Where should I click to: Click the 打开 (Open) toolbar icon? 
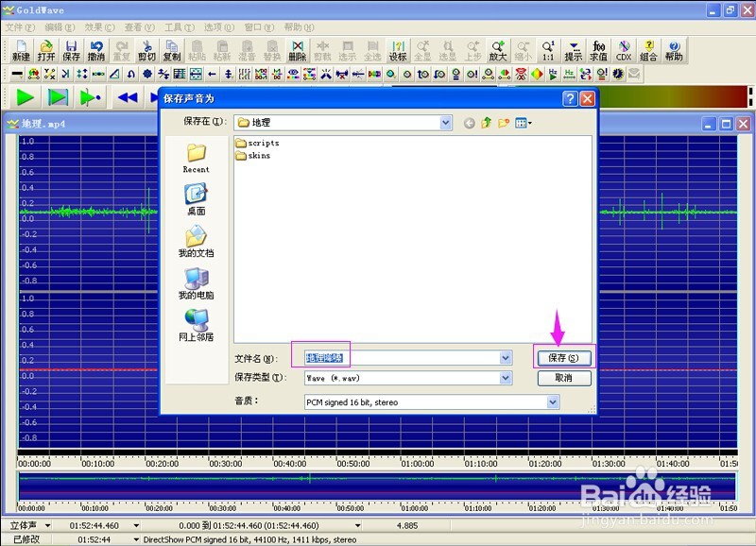coord(46,51)
